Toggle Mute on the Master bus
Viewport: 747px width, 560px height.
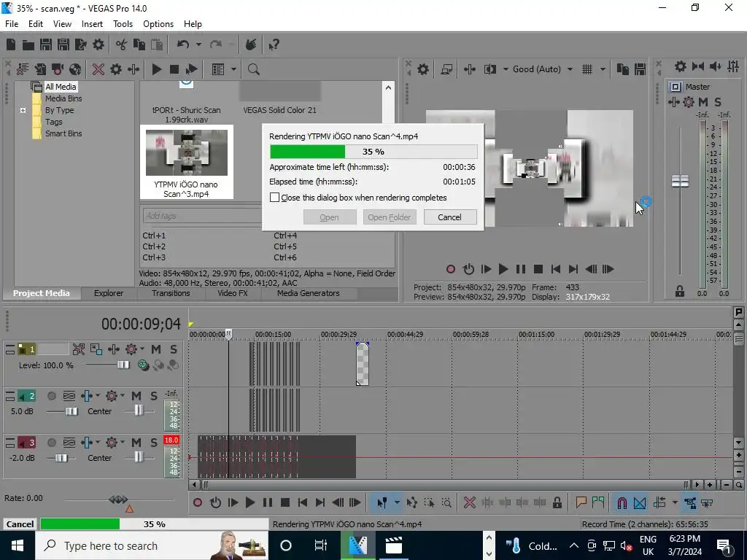click(703, 102)
